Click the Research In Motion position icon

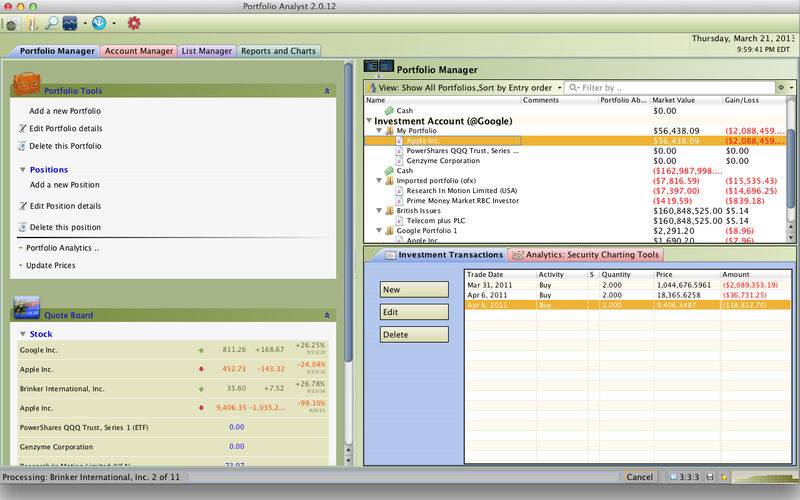tap(399, 191)
